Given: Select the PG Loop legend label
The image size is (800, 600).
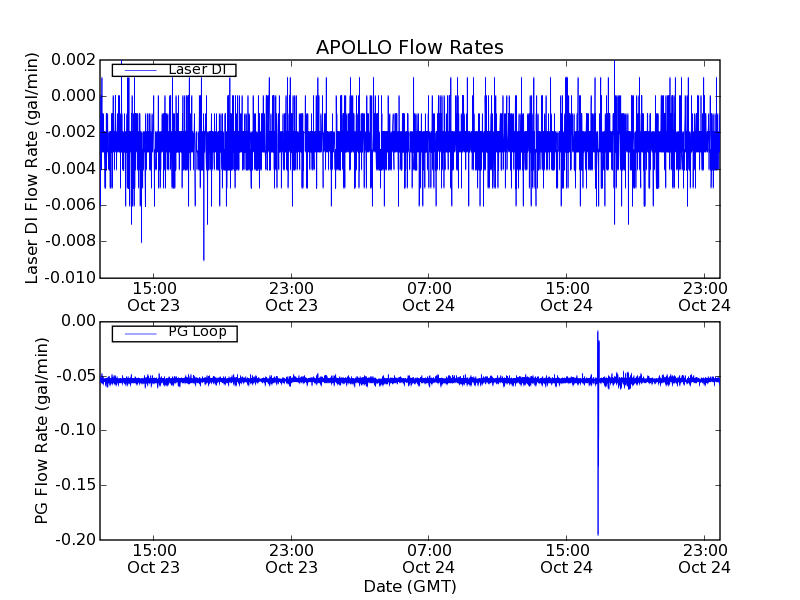Looking at the screenshot, I should 197,332.
